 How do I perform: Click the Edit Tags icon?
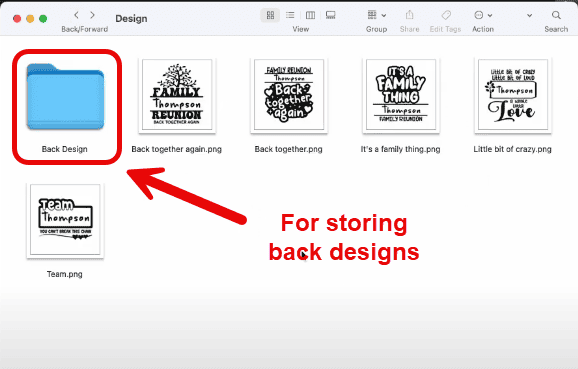[446, 15]
